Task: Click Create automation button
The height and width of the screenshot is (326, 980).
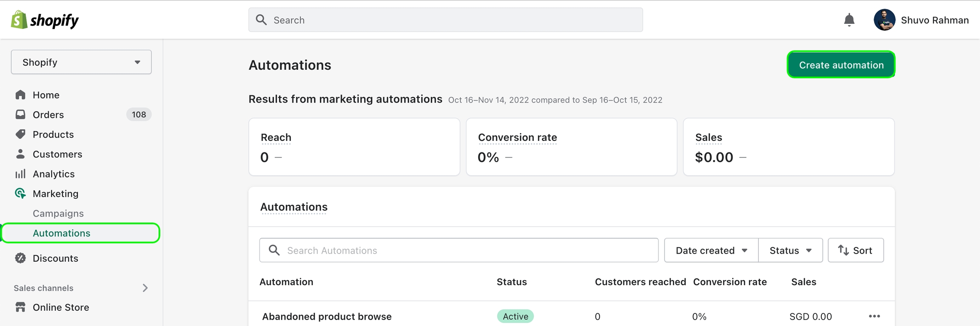Action: (x=841, y=65)
